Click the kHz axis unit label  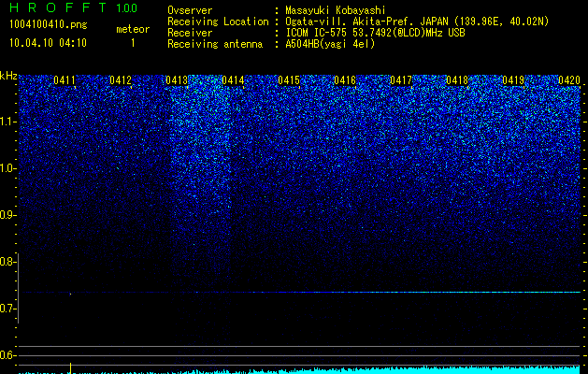8,76
